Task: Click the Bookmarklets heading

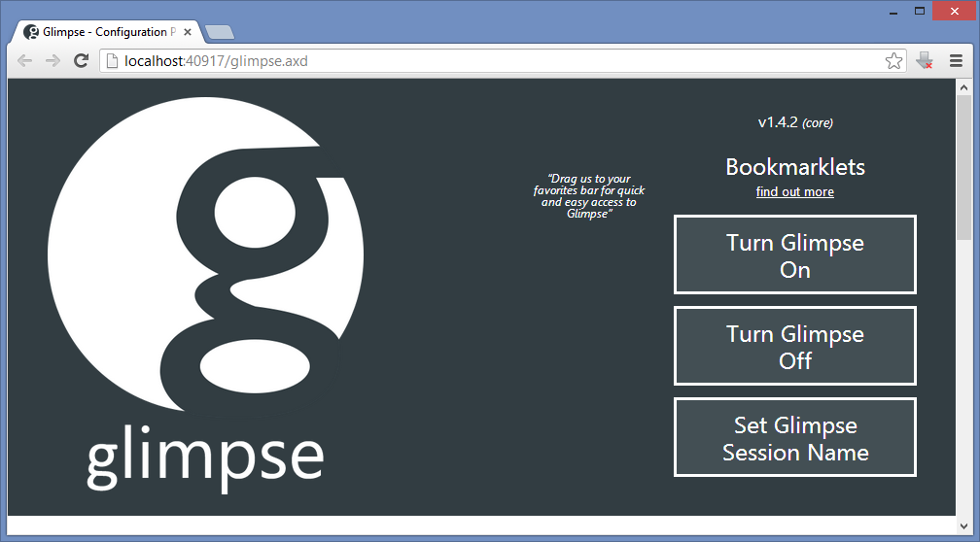Action: (x=795, y=167)
